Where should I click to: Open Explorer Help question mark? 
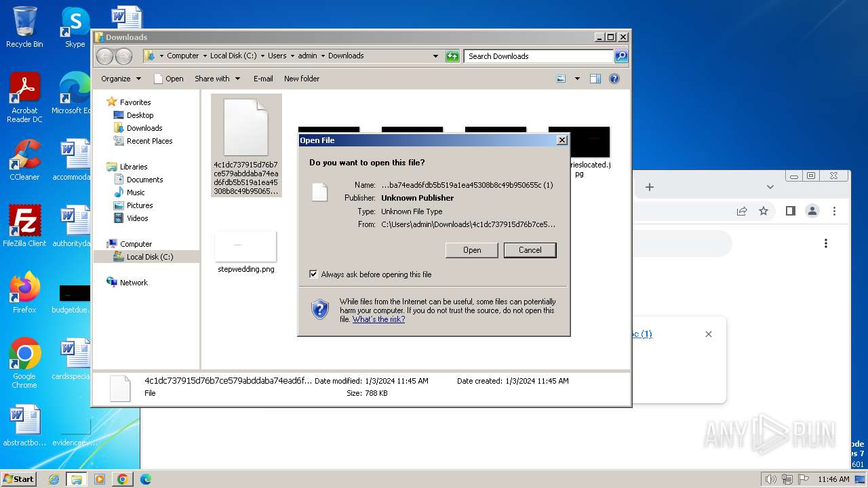tap(614, 79)
